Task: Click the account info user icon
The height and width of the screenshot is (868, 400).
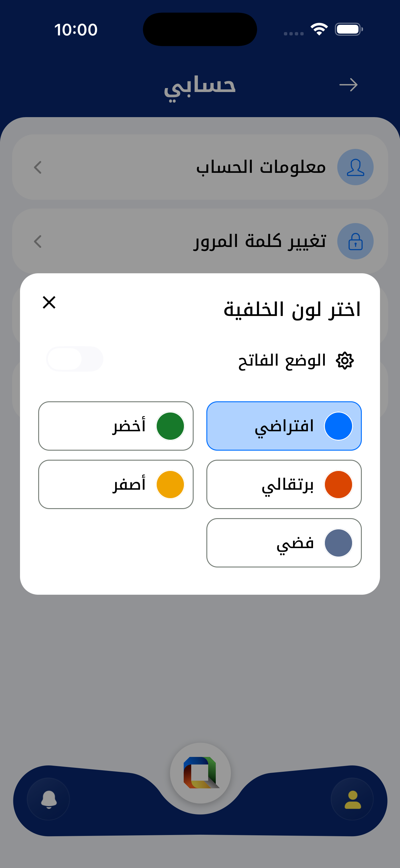Action: [x=355, y=167]
